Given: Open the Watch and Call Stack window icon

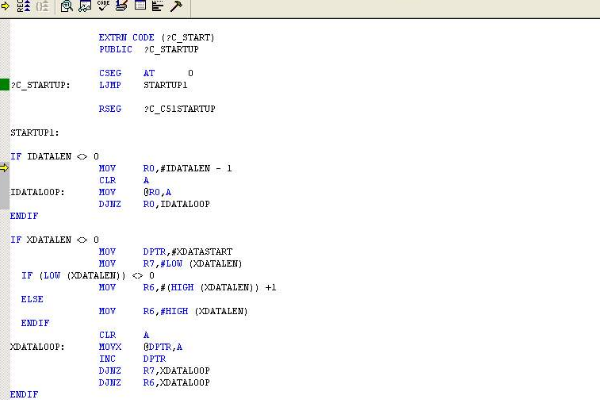Looking at the screenshot, I should click(84, 6).
